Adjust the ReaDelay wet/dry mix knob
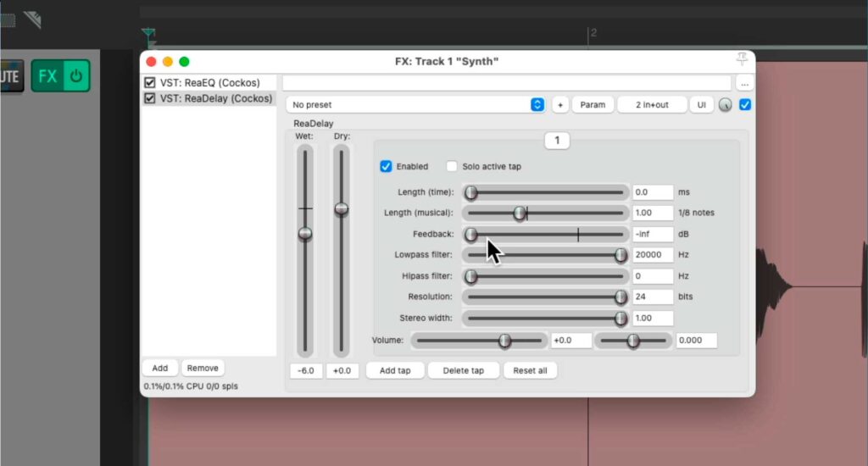Viewport: 868px width, 466px height. point(725,104)
